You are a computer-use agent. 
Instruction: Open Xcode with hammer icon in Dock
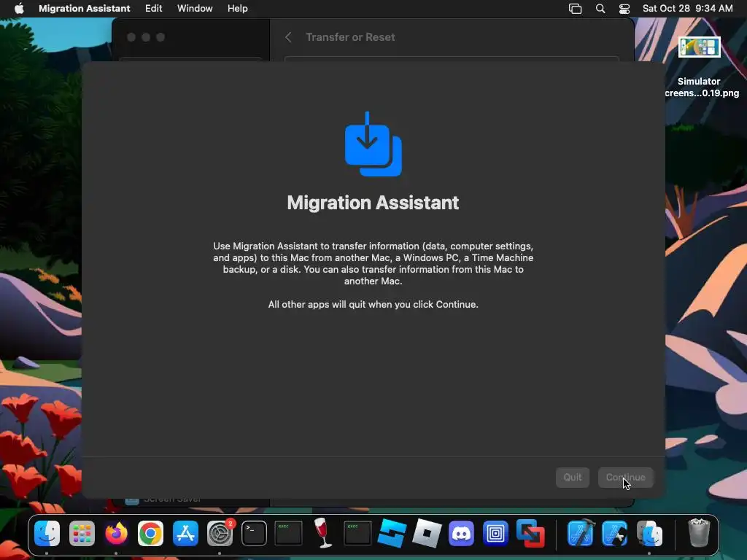coord(581,533)
